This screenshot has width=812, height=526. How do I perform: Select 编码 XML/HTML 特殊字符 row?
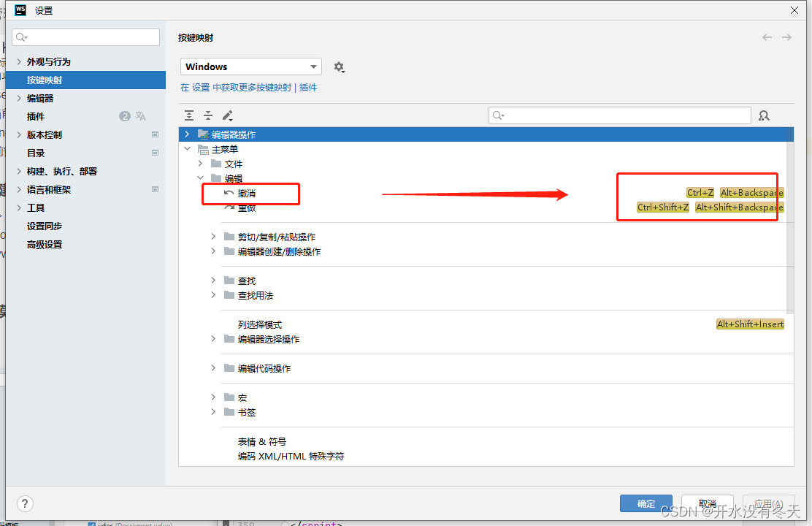(x=486, y=456)
